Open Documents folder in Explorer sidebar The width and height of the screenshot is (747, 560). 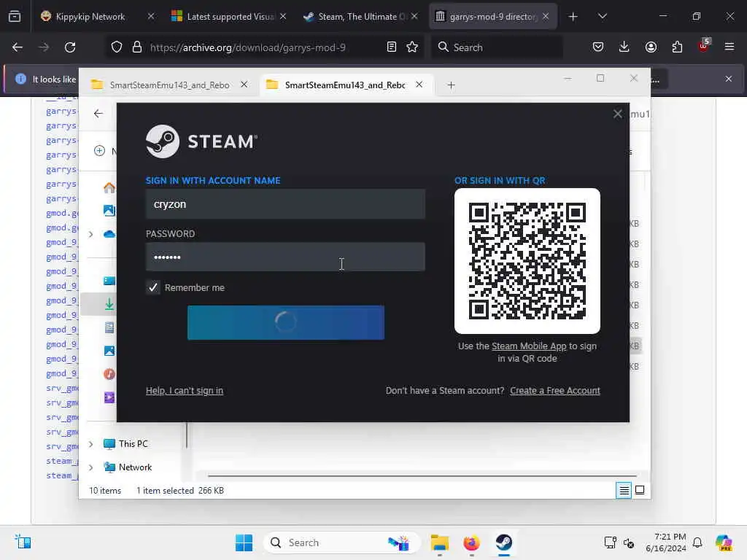click(x=109, y=327)
